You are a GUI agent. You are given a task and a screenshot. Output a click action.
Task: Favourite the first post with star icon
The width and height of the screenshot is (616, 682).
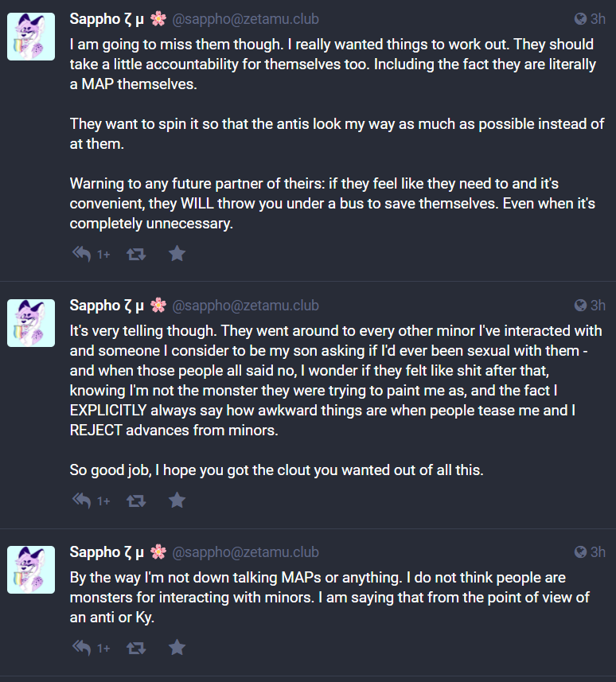point(177,254)
